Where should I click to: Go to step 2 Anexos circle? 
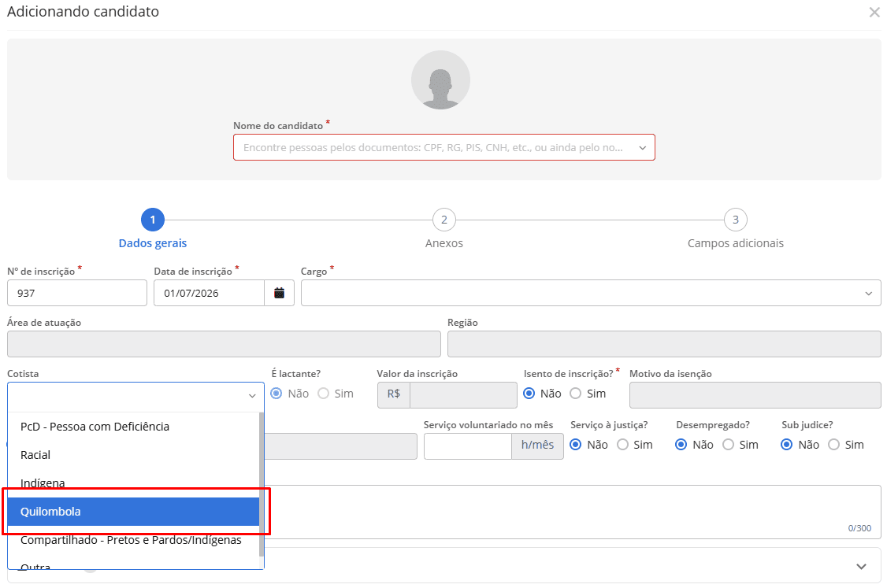(444, 220)
